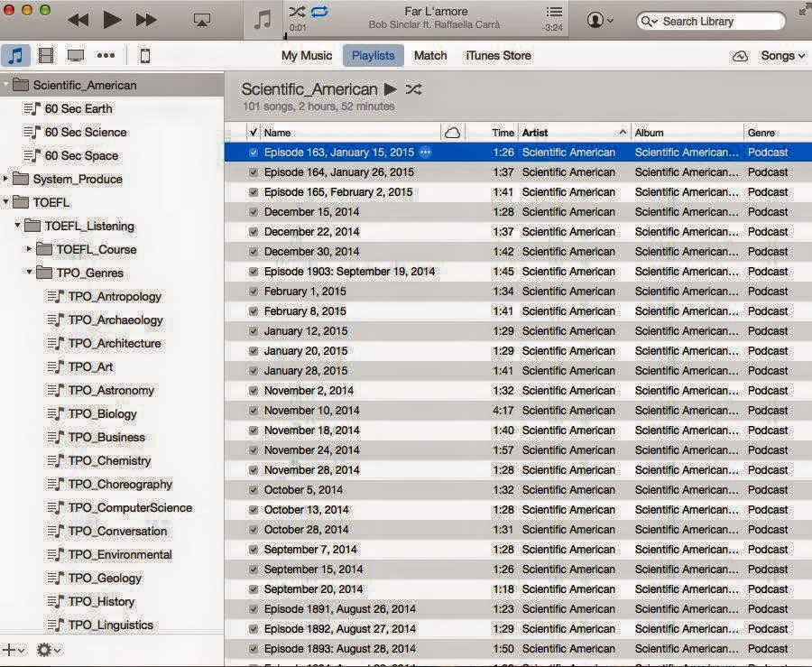Open the Songs view dropdown
This screenshot has width=812, height=667.
(x=782, y=56)
